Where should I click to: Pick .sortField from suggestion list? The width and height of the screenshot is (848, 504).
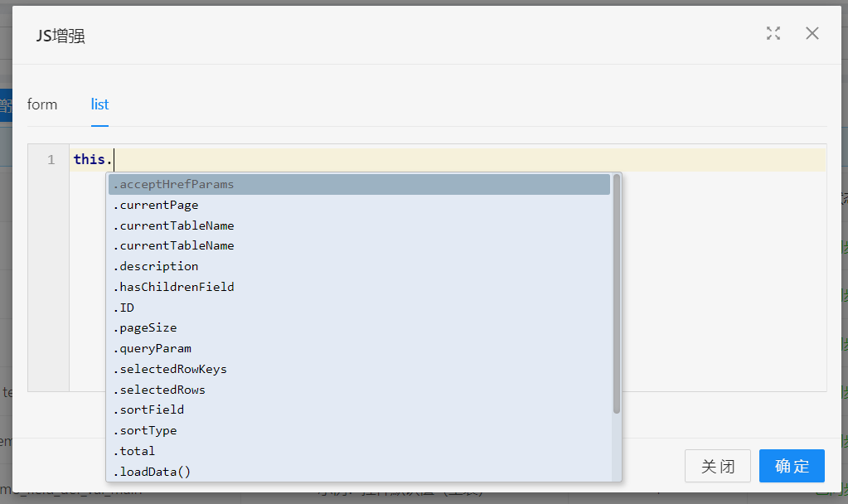tap(359, 409)
